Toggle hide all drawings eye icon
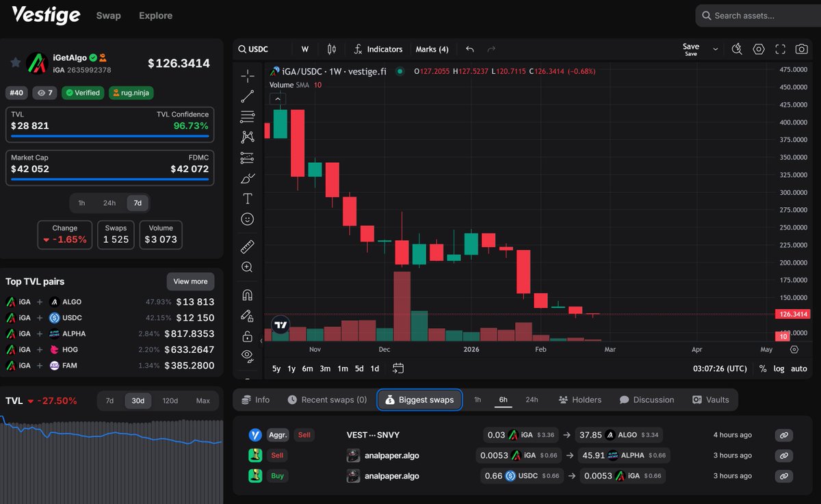The height and width of the screenshot is (504, 821). point(247,355)
